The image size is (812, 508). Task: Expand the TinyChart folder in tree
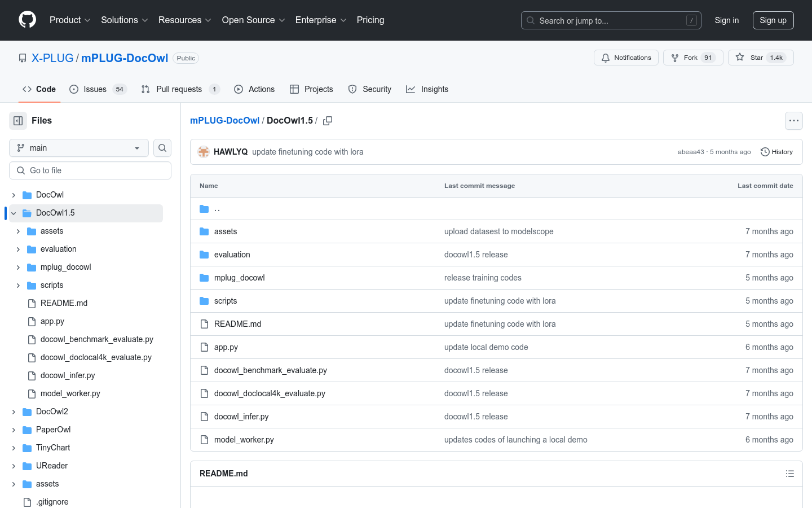pos(14,448)
